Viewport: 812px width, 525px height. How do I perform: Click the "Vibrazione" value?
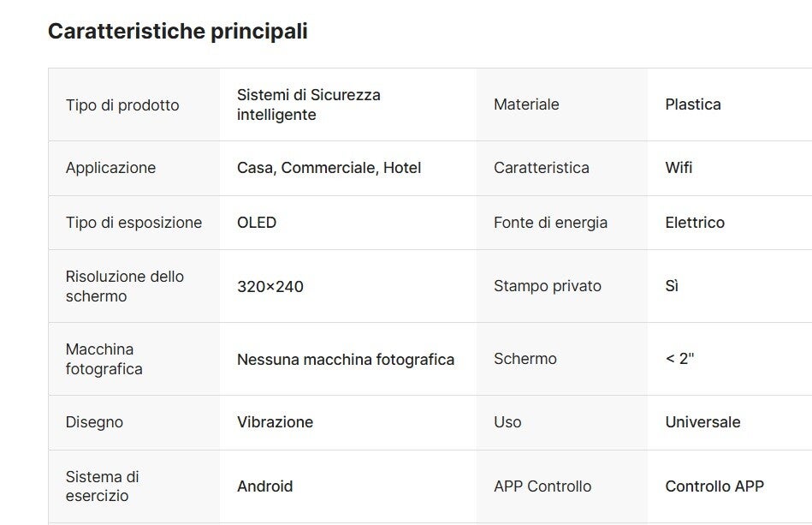tap(275, 422)
